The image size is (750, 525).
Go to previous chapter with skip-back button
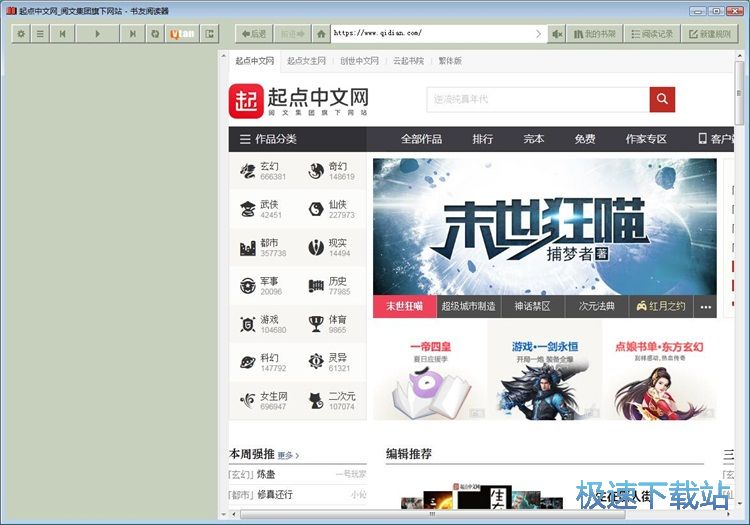click(x=63, y=33)
